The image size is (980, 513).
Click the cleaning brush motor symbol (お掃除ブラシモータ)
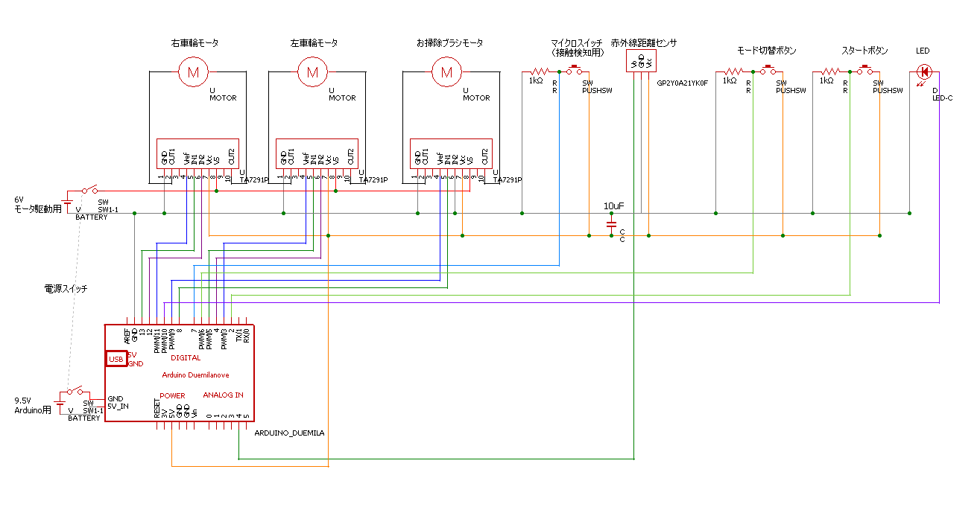[447, 72]
